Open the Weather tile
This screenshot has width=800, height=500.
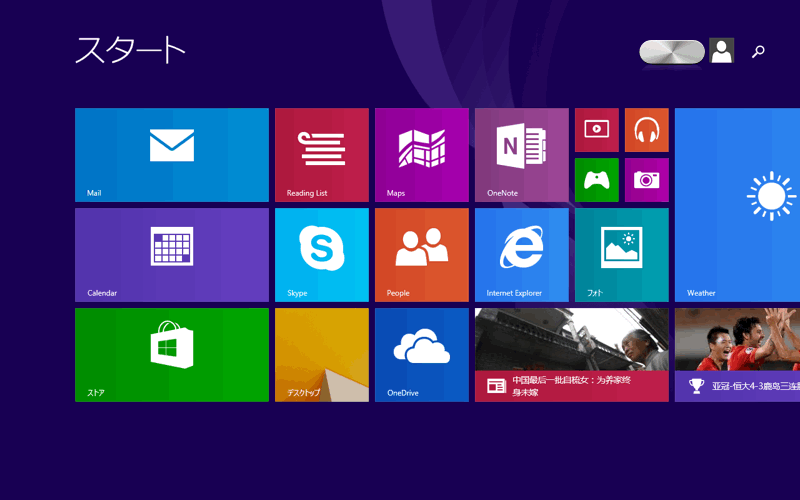click(737, 205)
